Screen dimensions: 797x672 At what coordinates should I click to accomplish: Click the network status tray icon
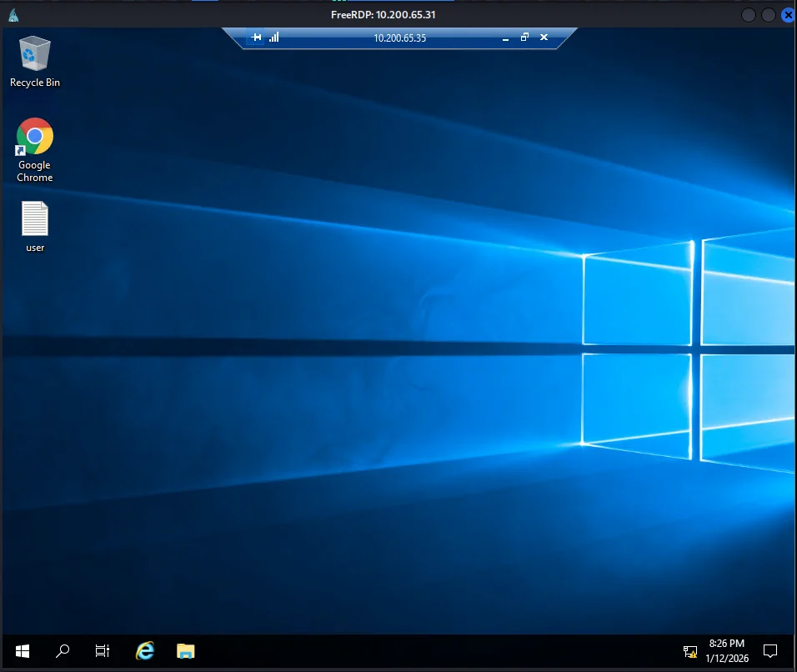(x=690, y=651)
